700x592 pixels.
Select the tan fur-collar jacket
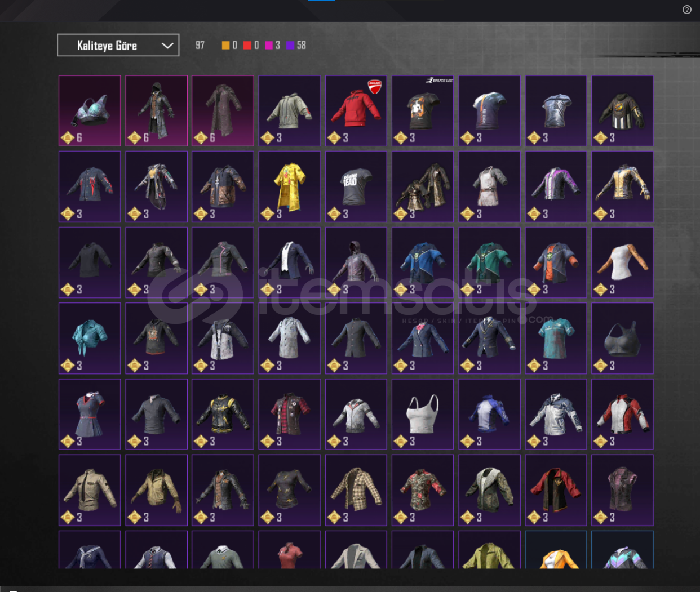pos(156,491)
